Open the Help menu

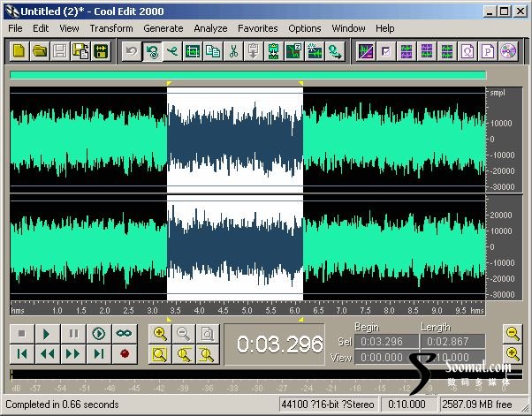click(x=385, y=28)
